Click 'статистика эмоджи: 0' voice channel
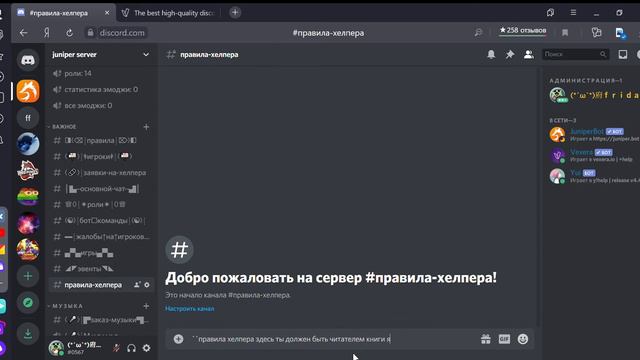The width and height of the screenshot is (640, 360). click(x=100, y=89)
